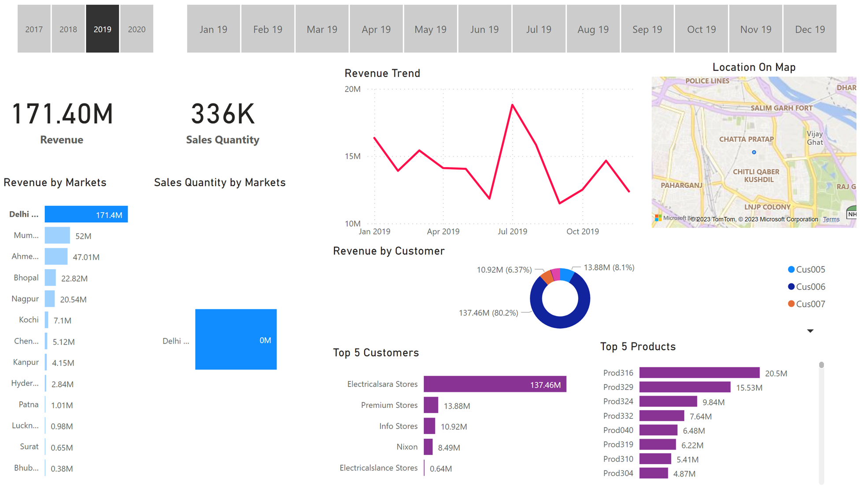Toggle the Cus006 legend entry
Image resolution: width=868 pixels, height=495 pixels.
coord(808,286)
